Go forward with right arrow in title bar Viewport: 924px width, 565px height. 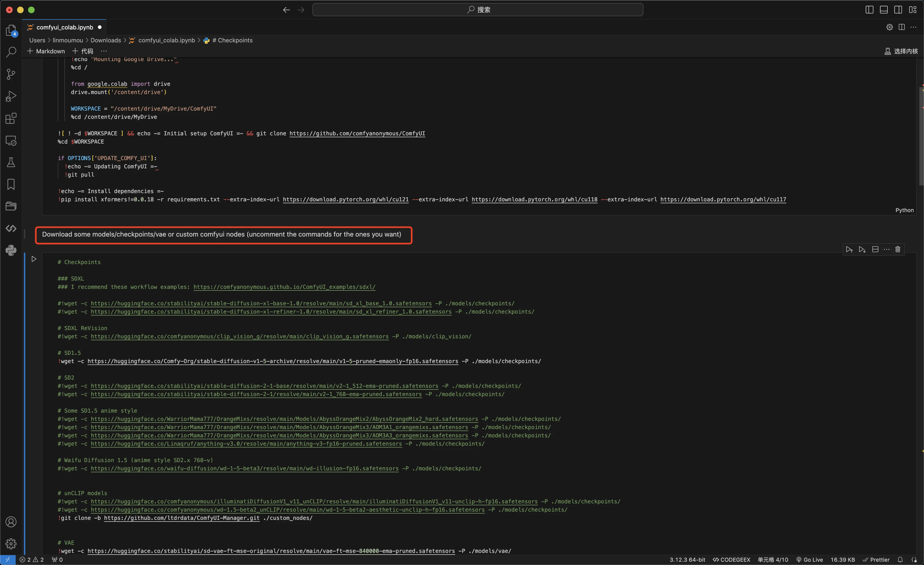tap(301, 10)
